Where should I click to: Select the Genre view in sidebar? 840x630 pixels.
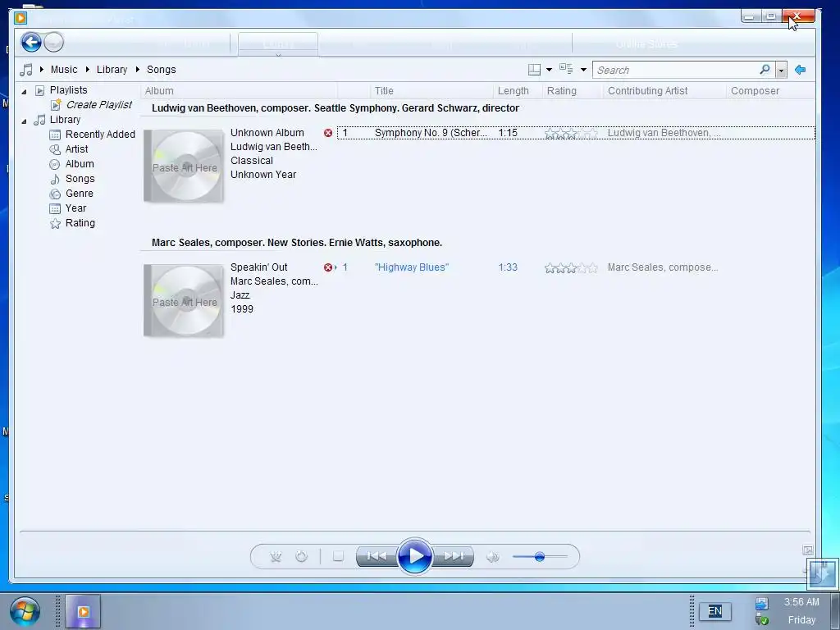[80, 194]
